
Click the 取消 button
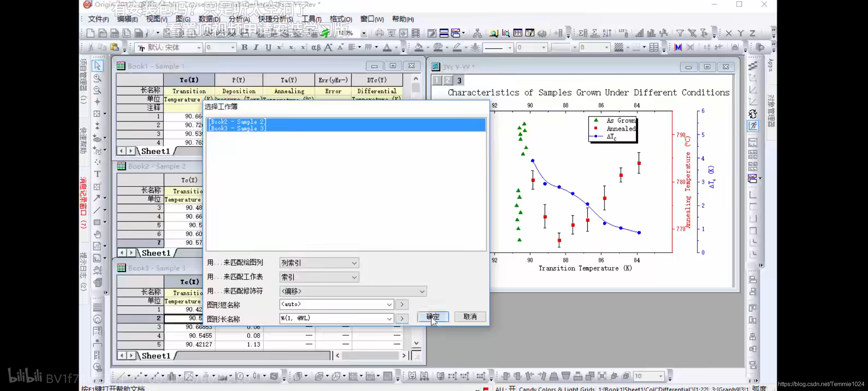470,317
